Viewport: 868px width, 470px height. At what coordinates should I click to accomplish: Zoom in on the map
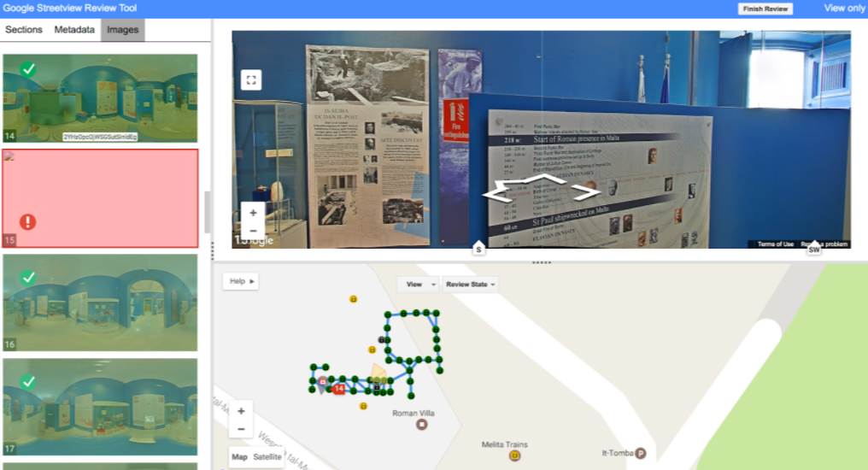241,411
